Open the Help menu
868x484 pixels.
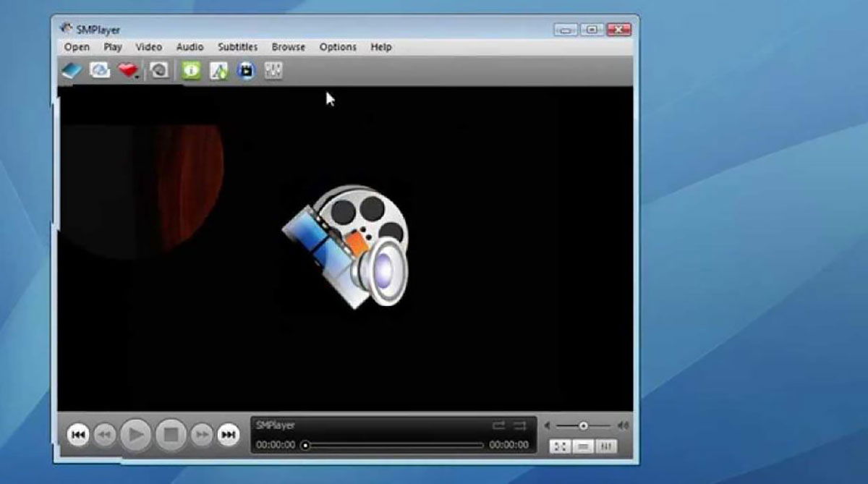pyautogui.click(x=381, y=47)
